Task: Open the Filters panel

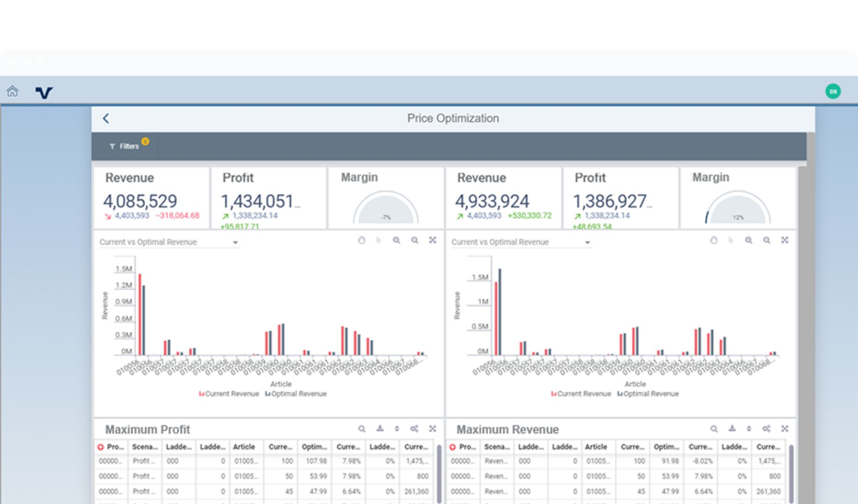Action: click(x=124, y=146)
